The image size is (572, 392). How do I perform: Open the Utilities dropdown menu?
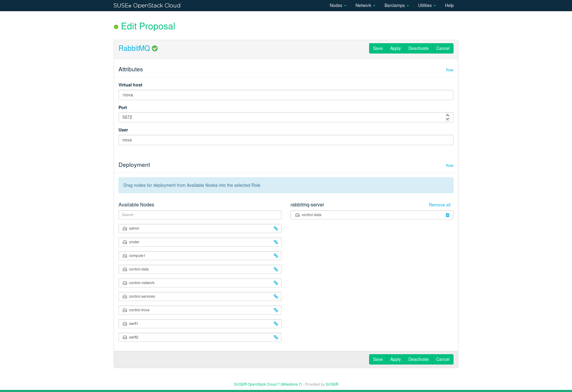(427, 5)
